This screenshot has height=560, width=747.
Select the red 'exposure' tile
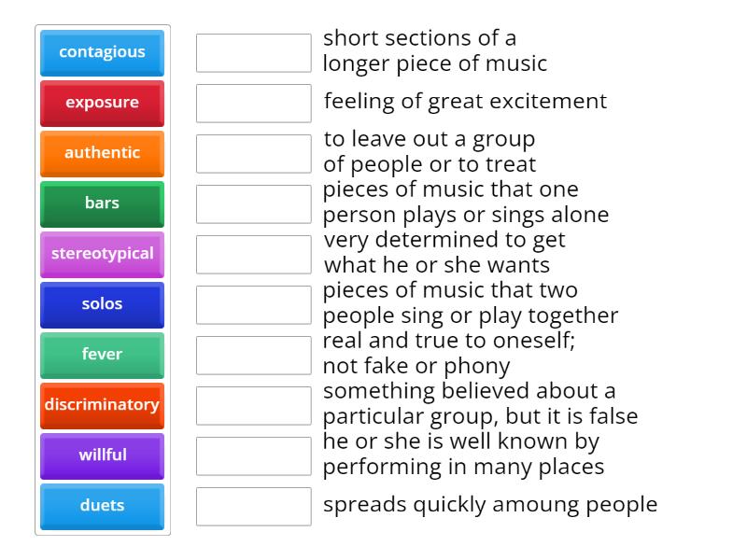(x=102, y=103)
